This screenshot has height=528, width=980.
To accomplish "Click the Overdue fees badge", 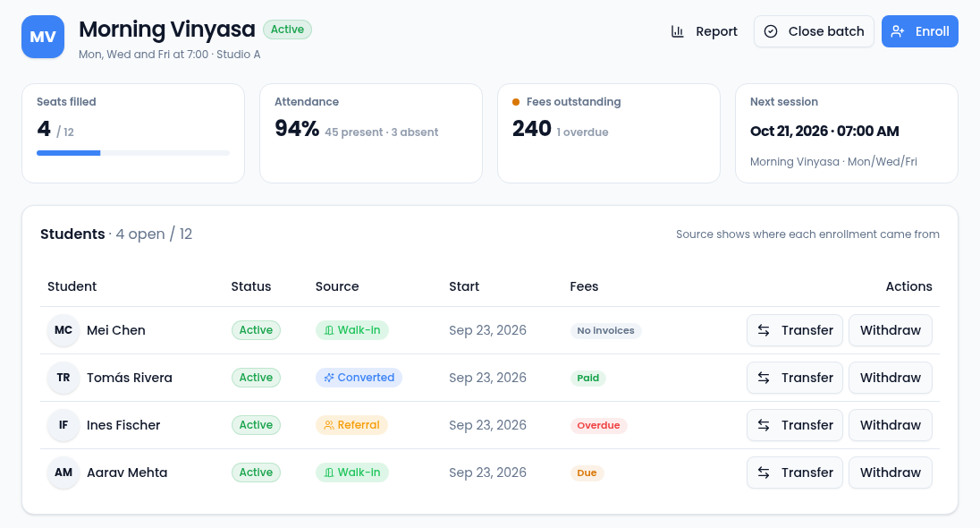I will click(598, 425).
